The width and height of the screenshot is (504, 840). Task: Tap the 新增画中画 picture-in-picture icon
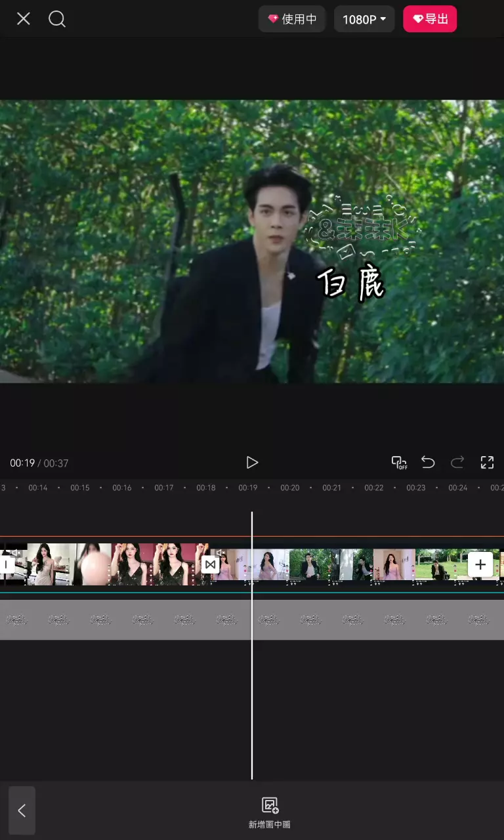270,812
